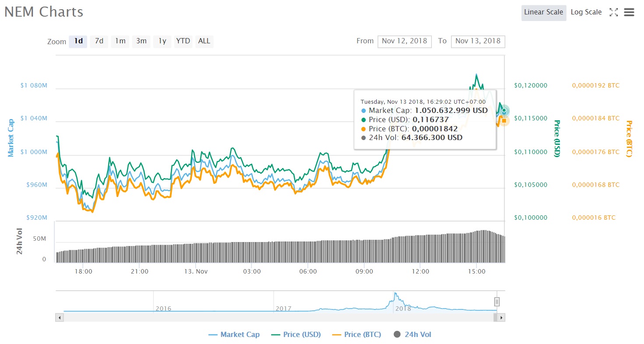Click navigator scrollbar right arrow

(501, 317)
